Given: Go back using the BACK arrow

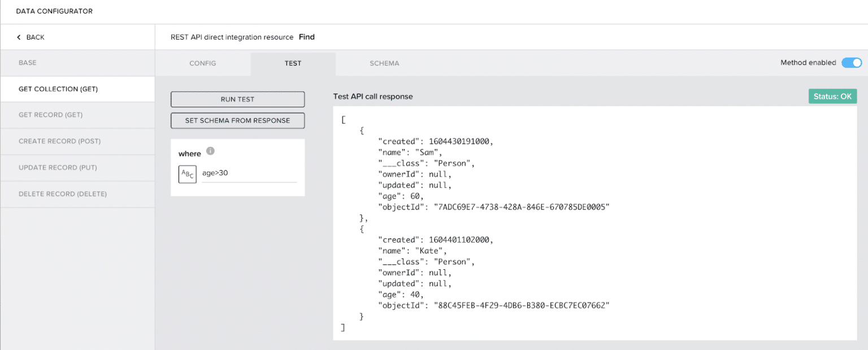Looking at the screenshot, I should click(x=31, y=37).
